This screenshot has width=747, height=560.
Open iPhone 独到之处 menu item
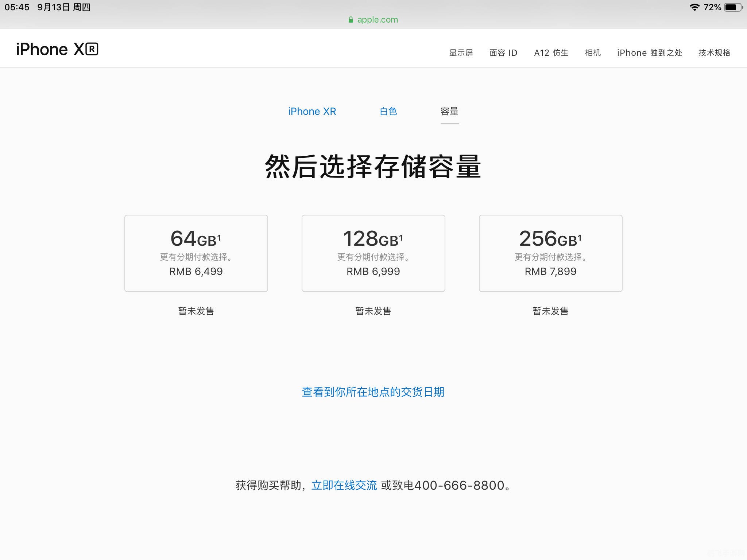point(649,53)
